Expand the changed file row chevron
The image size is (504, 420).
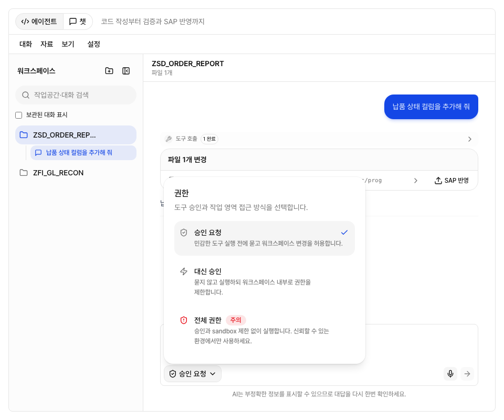[416, 181]
